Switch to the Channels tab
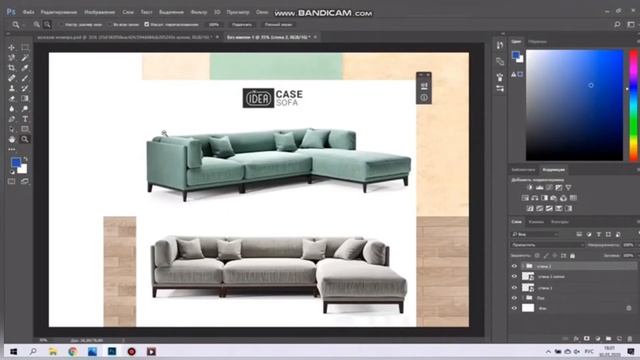This screenshot has height=360, width=640. [x=536, y=222]
